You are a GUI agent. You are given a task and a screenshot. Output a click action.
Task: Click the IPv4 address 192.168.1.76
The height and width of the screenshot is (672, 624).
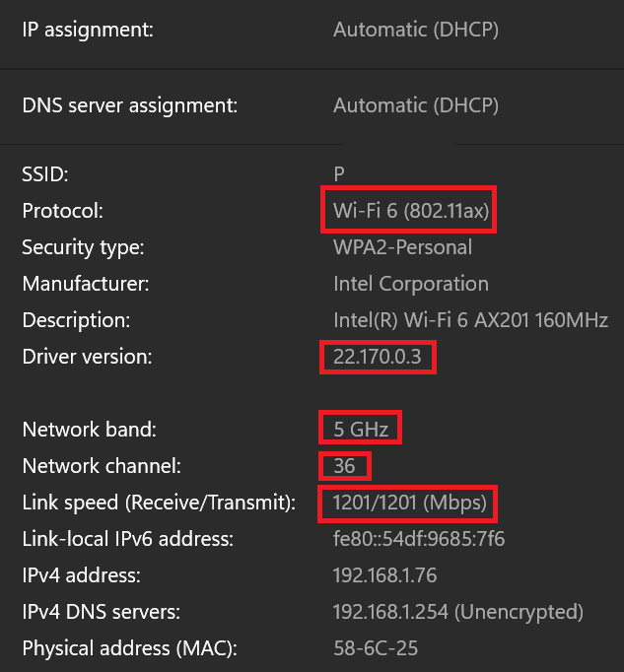384,575
